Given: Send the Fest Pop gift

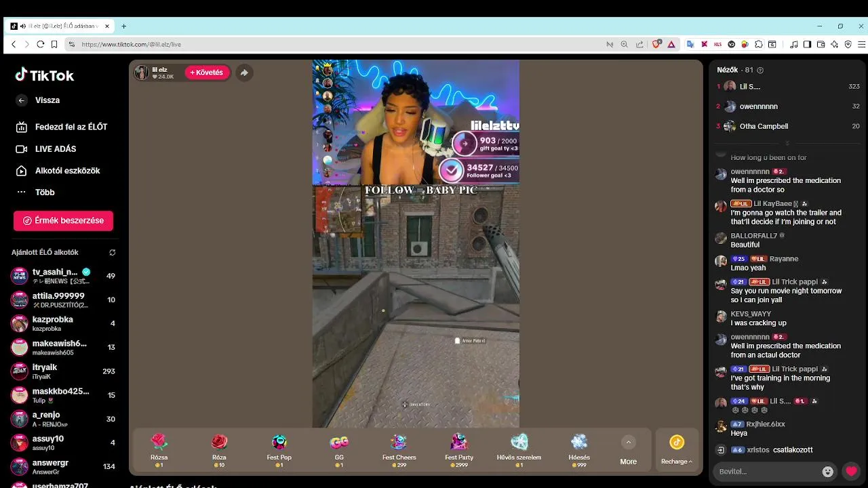Looking at the screenshot, I should coord(279,450).
